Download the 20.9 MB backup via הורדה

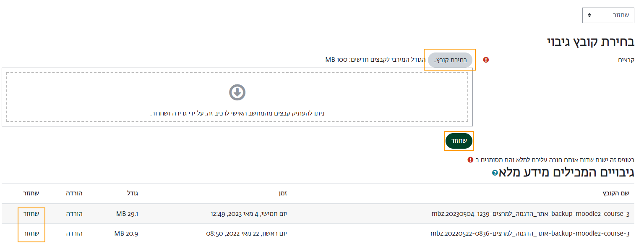click(x=74, y=234)
